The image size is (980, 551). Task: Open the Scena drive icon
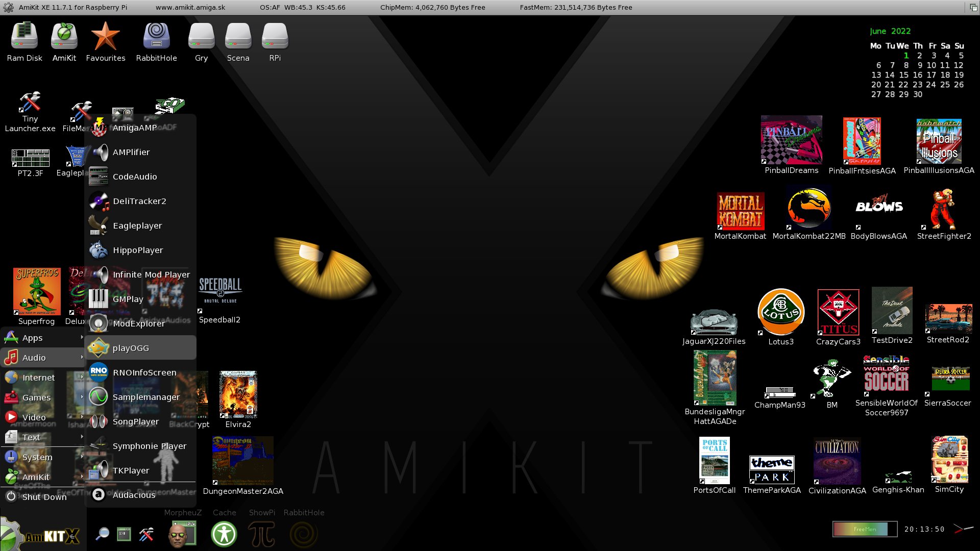pos(238,36)
